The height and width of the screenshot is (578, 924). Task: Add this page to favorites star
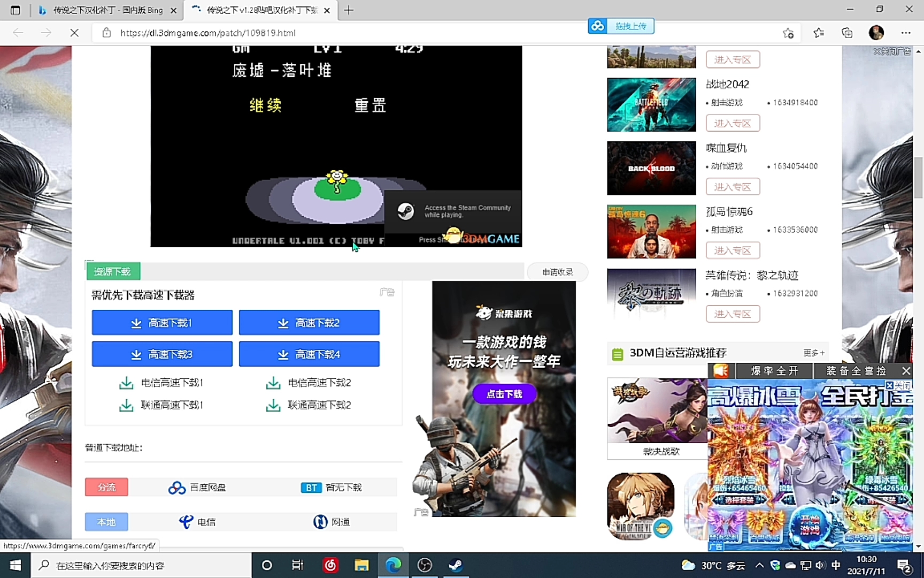click(x=788, y=33)
